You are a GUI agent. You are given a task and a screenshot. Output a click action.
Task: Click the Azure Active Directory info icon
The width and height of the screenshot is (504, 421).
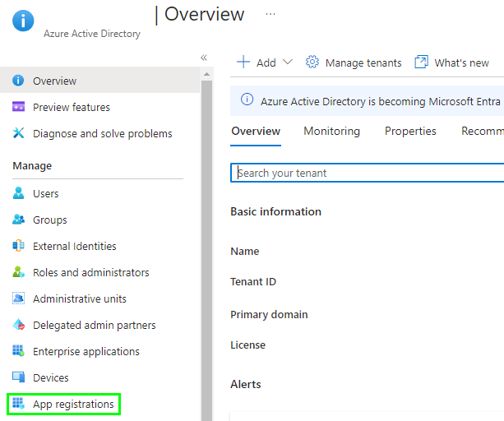pyautogui.click(x=23, y=21)
